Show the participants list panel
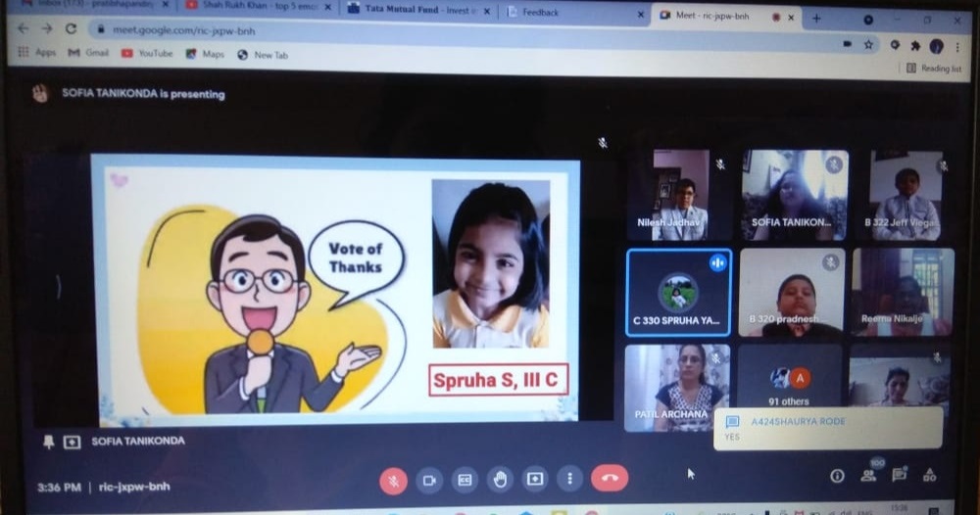980x515 pixels. click(x=868, y=476)
